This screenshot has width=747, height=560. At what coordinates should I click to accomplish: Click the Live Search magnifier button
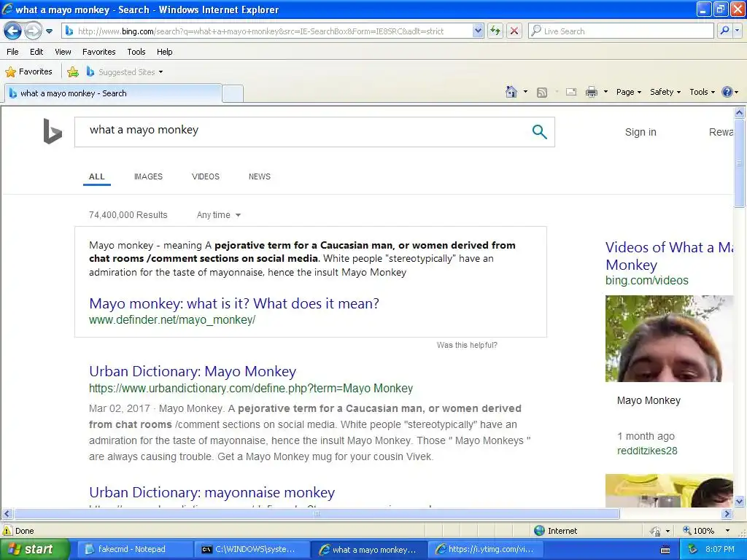tap(724, 31)
